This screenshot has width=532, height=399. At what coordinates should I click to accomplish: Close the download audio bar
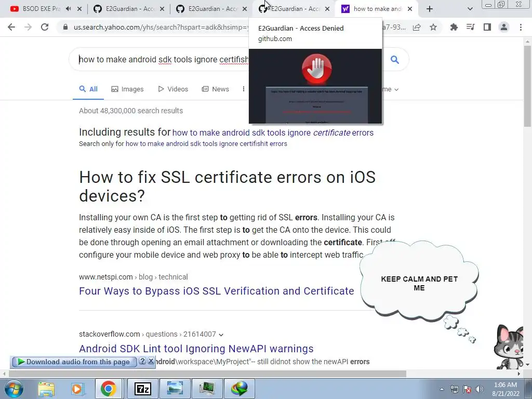[x=151, y=361]
